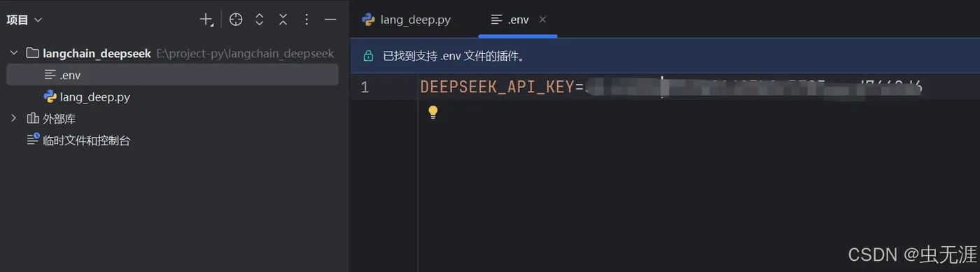The image size is (980, 272).
Task: Click the library icon next to 外部库
Action: tap(32, 118)
